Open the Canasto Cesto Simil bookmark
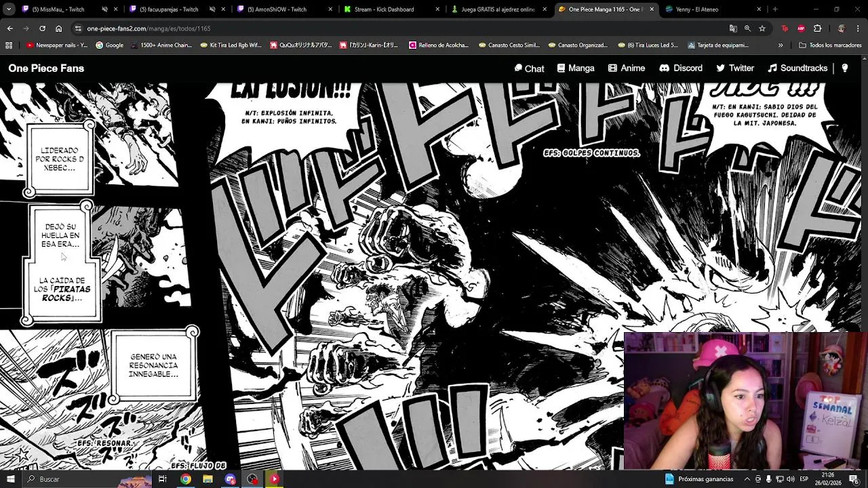The height and width of the screenshot is (488, 868). (509, 45)
